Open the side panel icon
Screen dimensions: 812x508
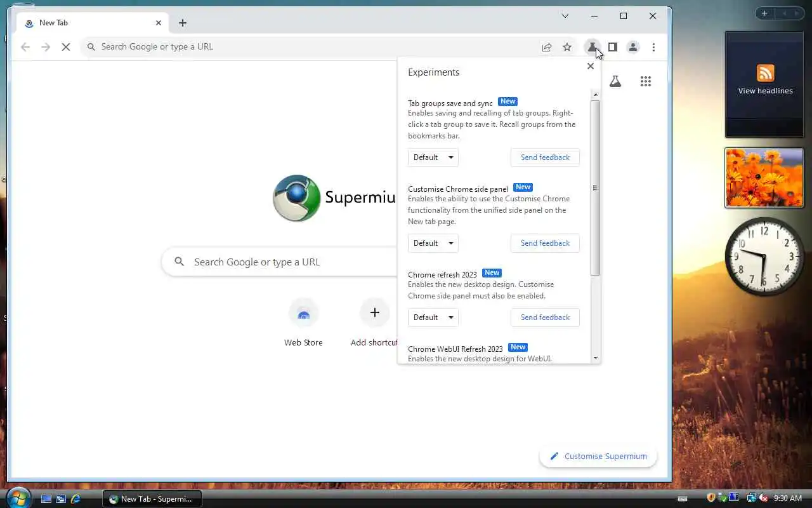(613, 47)
